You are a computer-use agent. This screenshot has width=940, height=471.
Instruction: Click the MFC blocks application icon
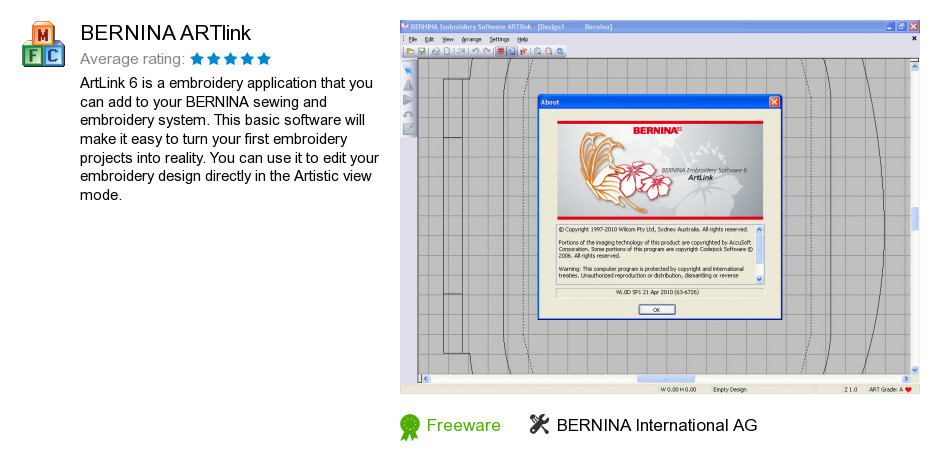click(x=43, y=44)
